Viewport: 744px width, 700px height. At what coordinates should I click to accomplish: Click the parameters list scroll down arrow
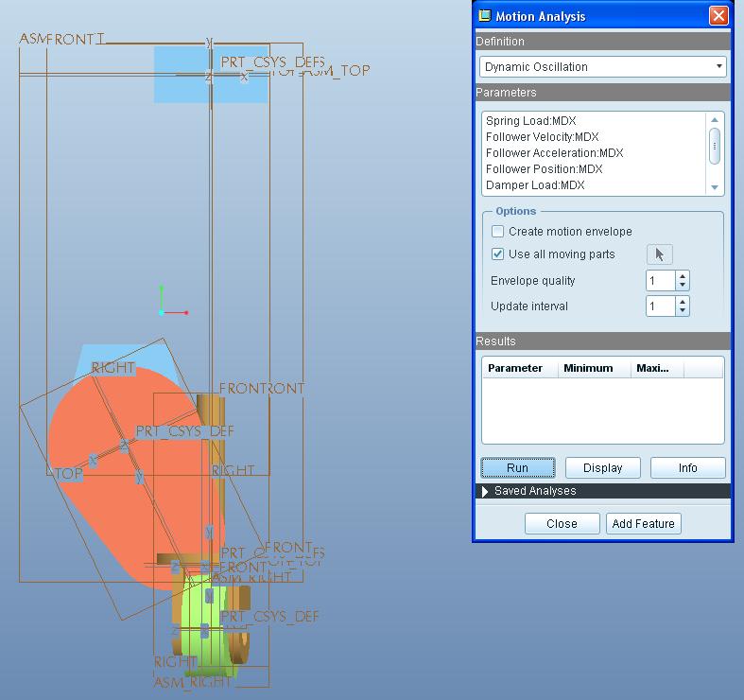point(715,187)
